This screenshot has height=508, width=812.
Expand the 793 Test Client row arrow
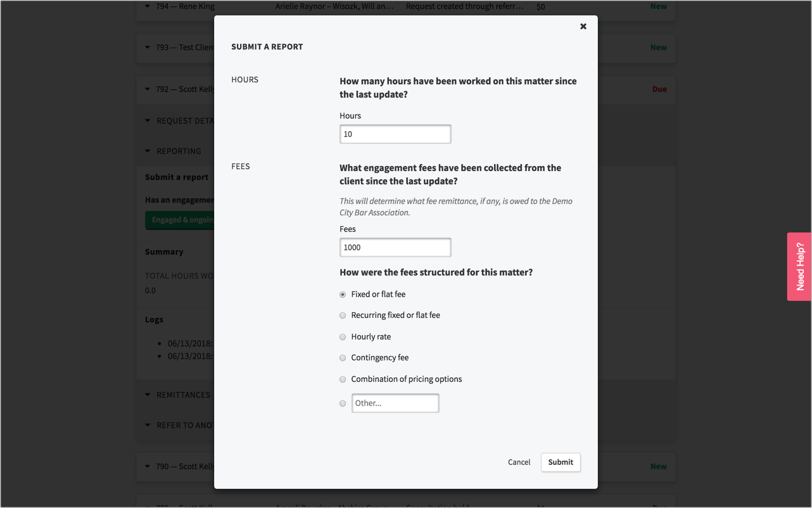click(x=148, y=48)
